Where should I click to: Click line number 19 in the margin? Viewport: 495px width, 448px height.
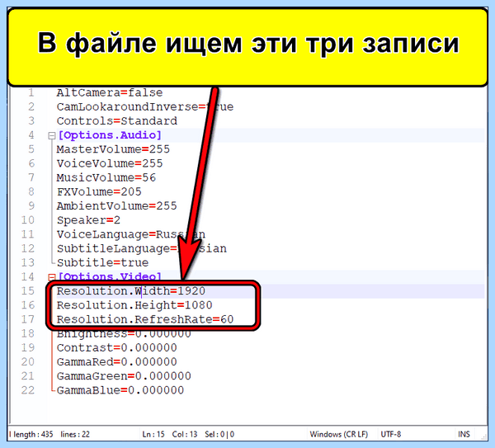click(28, 347)
